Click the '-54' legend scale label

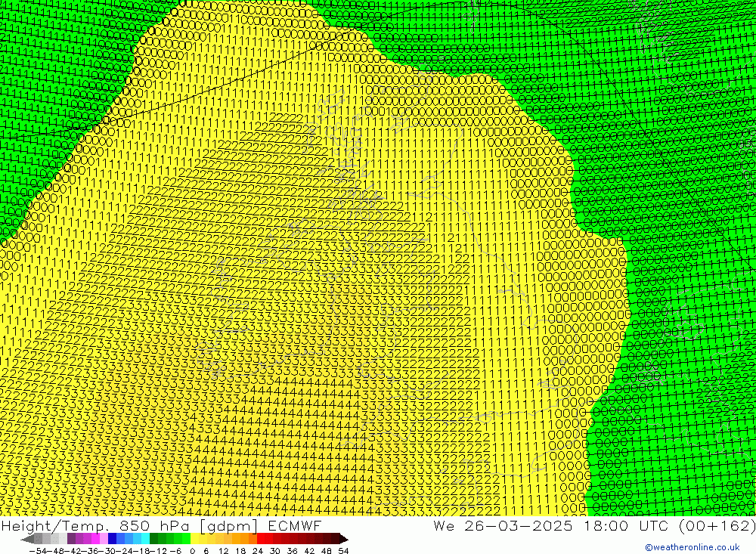point(38,551)
